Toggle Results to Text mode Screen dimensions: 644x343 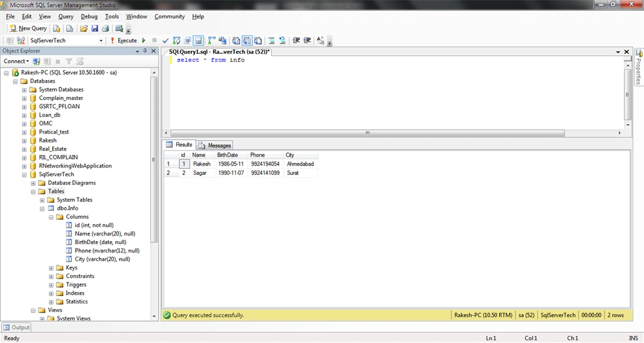pos(236,40)
